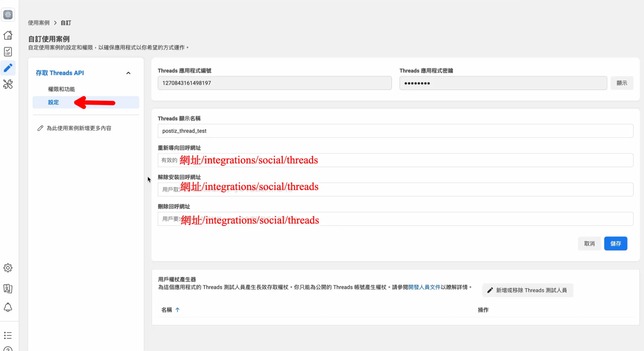Edit the Threads 顯示名稱 field
Image resolution: width=644 pixels, height=351 pixels.
pyautogui.click(x=395, y=131)
